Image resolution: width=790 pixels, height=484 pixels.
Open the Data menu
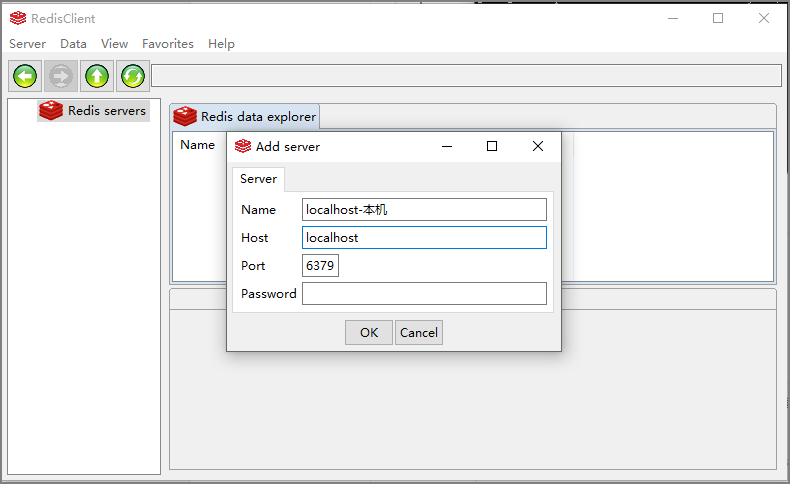pos(73,44)
